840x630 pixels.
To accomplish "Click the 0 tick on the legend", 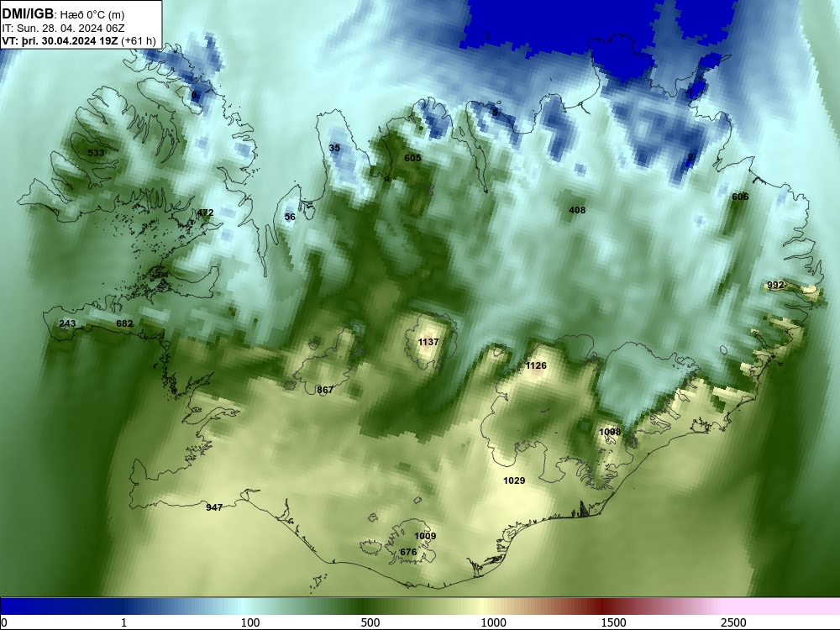I will point(4,622).
